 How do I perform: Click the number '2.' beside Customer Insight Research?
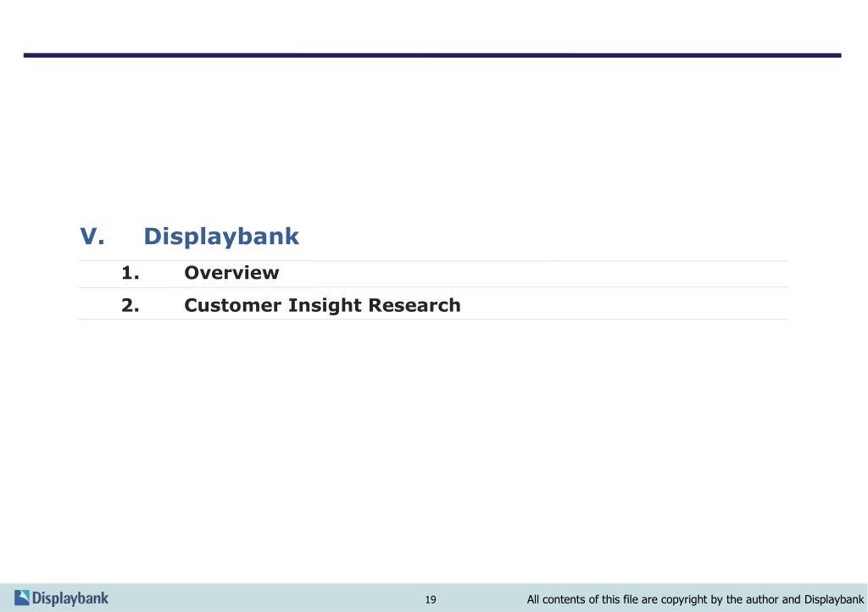(x=130, y=305)
